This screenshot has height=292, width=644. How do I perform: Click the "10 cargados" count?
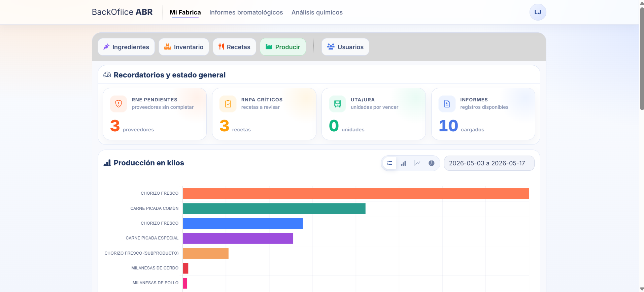coord(462,126)
